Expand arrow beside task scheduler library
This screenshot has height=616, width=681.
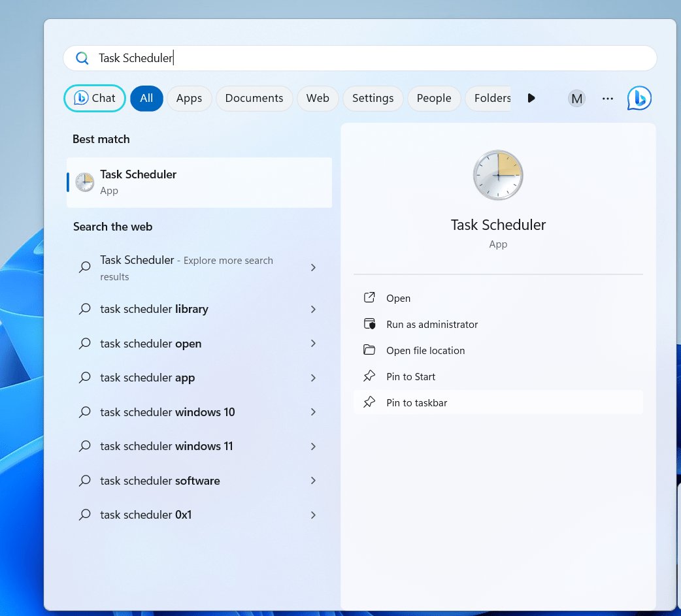(x=313, y=309)
